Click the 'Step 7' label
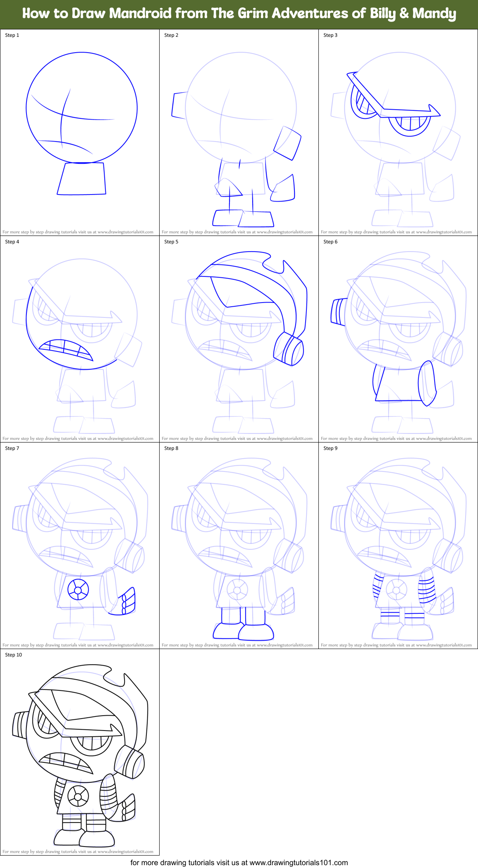The height and width of the screenshot is (868, 478). (x=12, y=448)
